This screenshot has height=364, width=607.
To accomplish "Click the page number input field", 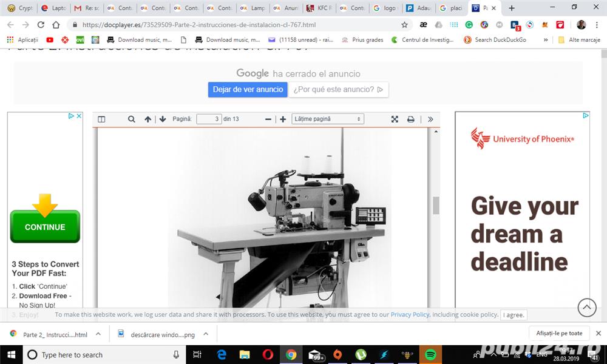I will pyautogui.click(x=209, y=120).
